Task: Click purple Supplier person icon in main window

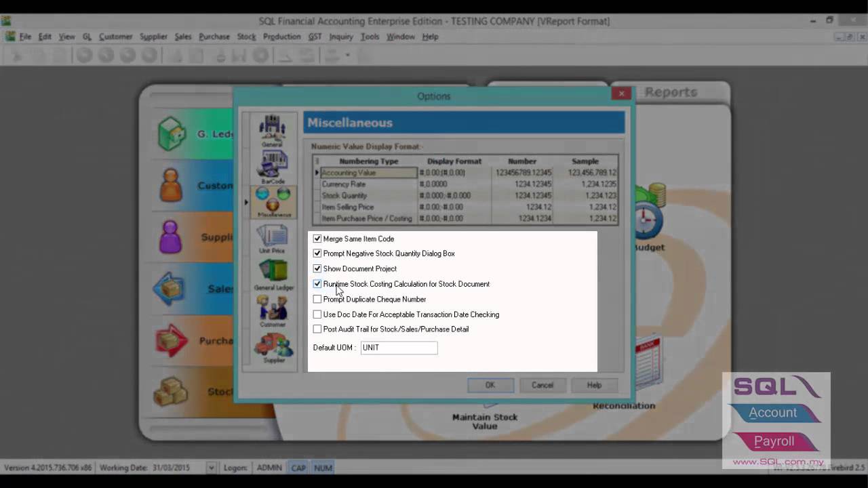Action: point(170,237)
